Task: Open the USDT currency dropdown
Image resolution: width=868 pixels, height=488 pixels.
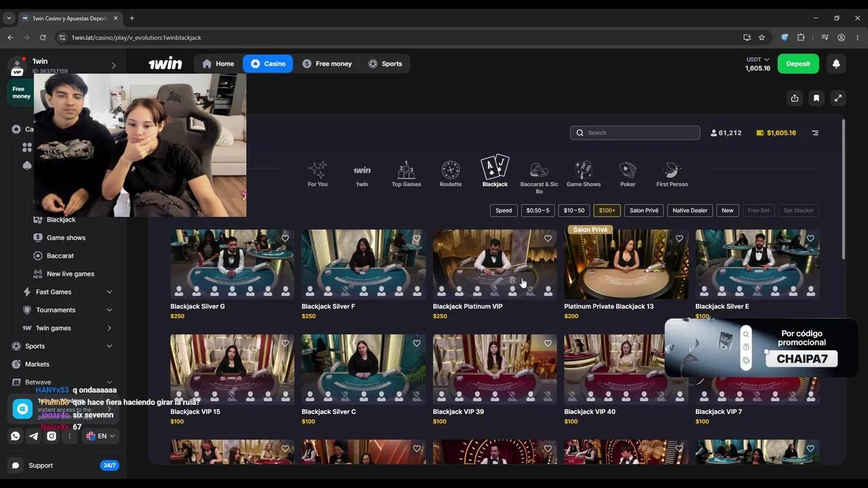Action: click(757, 60)
